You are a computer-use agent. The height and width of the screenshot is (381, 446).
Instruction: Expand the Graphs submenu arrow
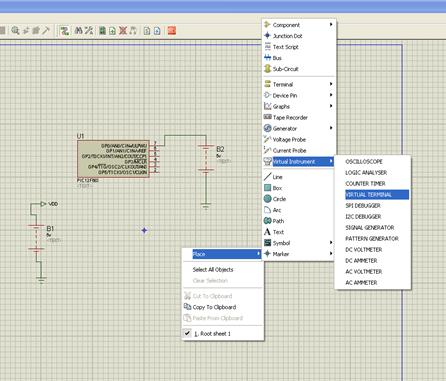331,106
